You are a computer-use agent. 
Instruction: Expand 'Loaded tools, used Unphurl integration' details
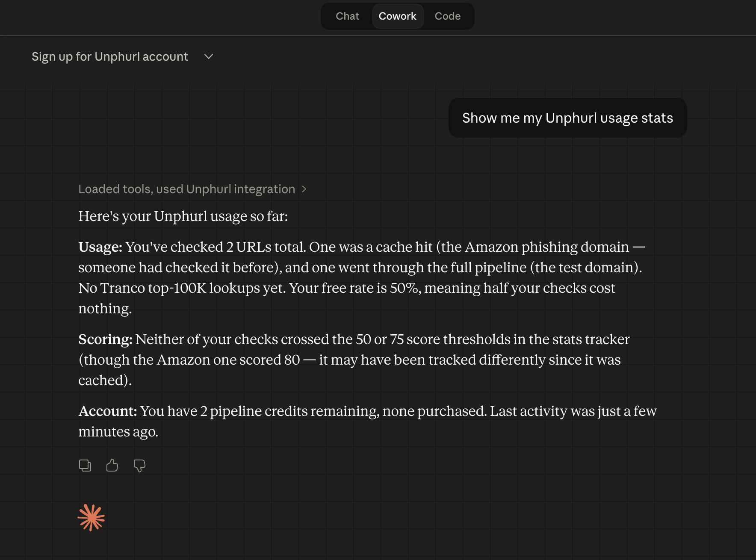[192, 189]
